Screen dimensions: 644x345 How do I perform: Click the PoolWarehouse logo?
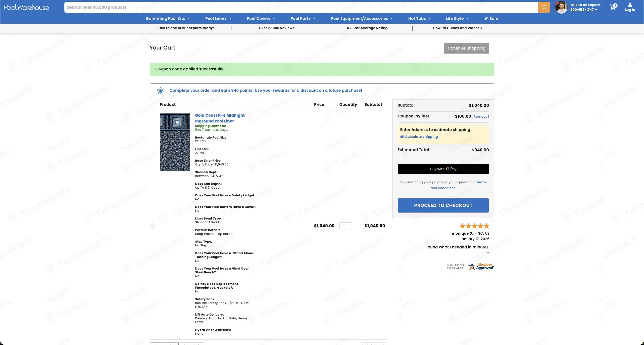coord(26,8)
